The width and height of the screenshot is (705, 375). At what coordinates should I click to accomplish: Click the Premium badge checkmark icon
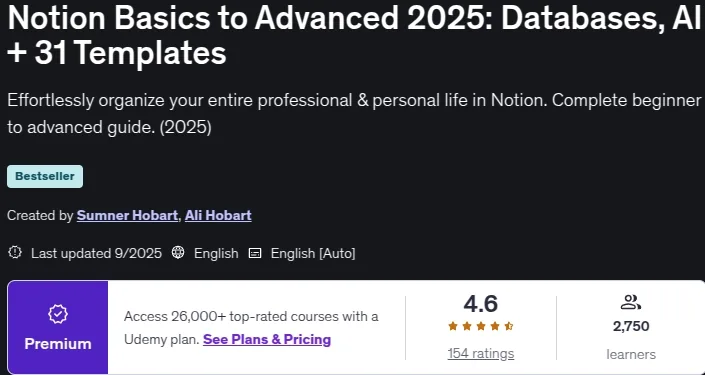58,315
